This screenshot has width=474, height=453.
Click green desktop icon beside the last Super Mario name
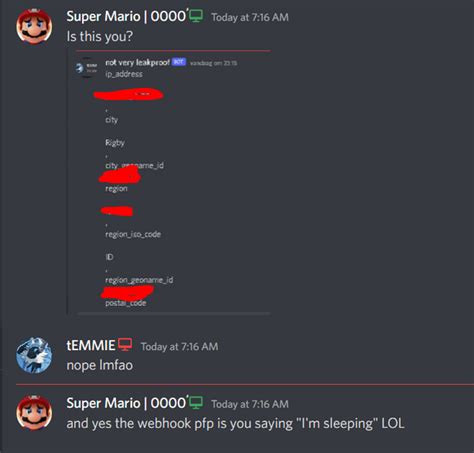point(196,403)
